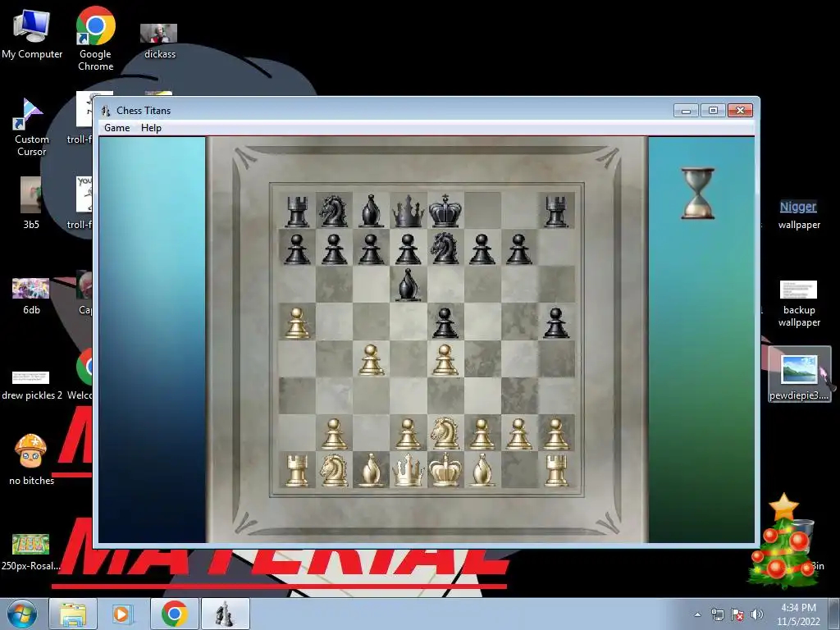Select the black knight on b8
Image resolution: width=840 pixels, height=630 pixels.
tap(334, 211)
